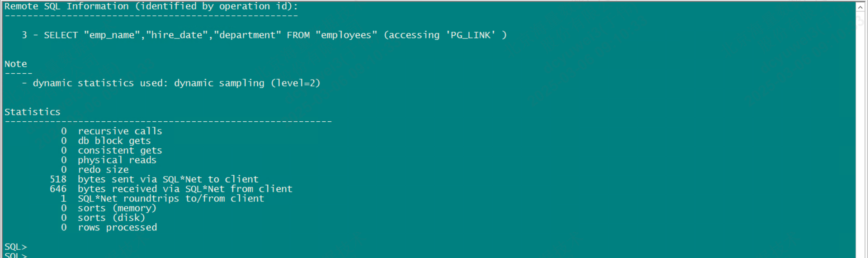The width and height of the screenshot is (868, 258).
Task: Click the recursive calls statistic
Action: coord(119,131)
